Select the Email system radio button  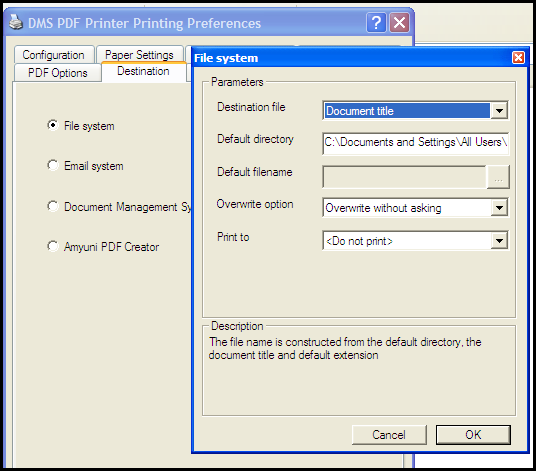[53, 165]
